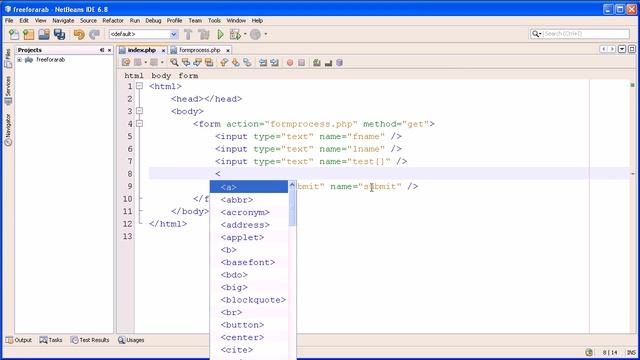Switch to the formprocess.php tab
Screen dimensions: 640x360
tap(200, 50)
